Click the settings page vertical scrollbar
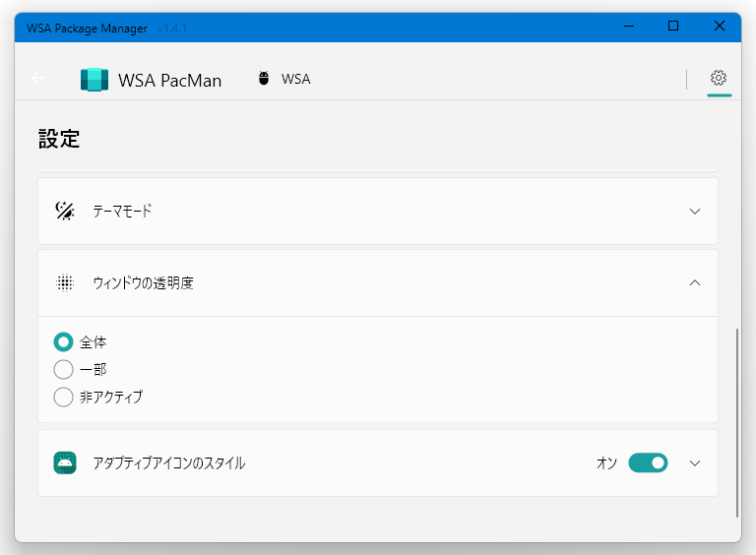 [736, 422]
